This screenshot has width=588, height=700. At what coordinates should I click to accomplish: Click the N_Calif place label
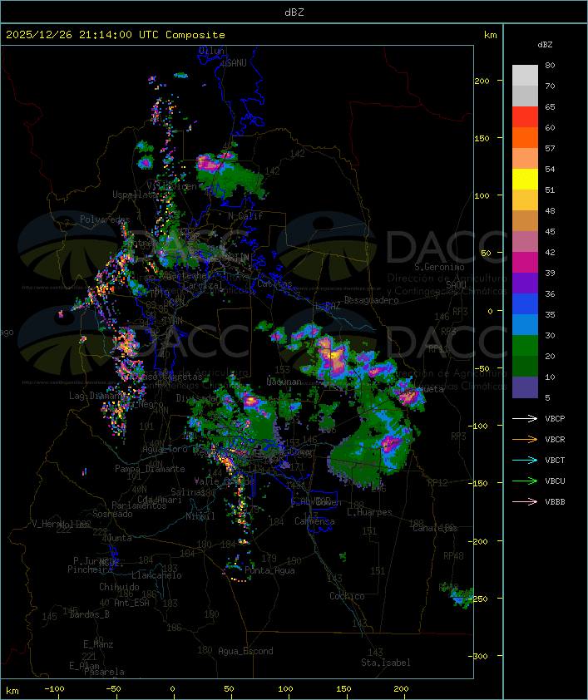point(245,216)
